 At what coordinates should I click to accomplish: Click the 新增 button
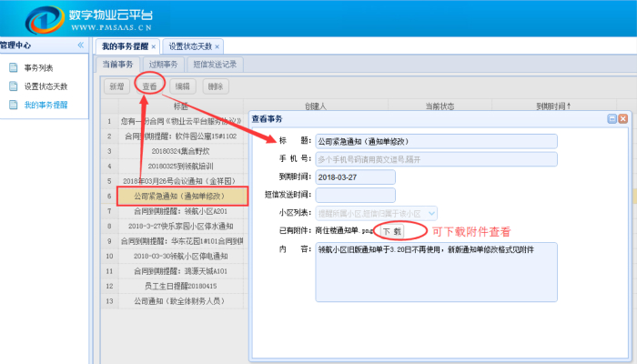coord(116,86)
